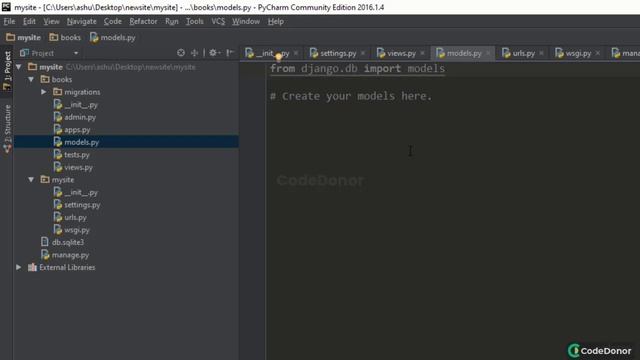Image resolution: width=640 pixels, height=360 pixels.
Task: Toggle the 1: Project side tab
Action: (7, 71)
